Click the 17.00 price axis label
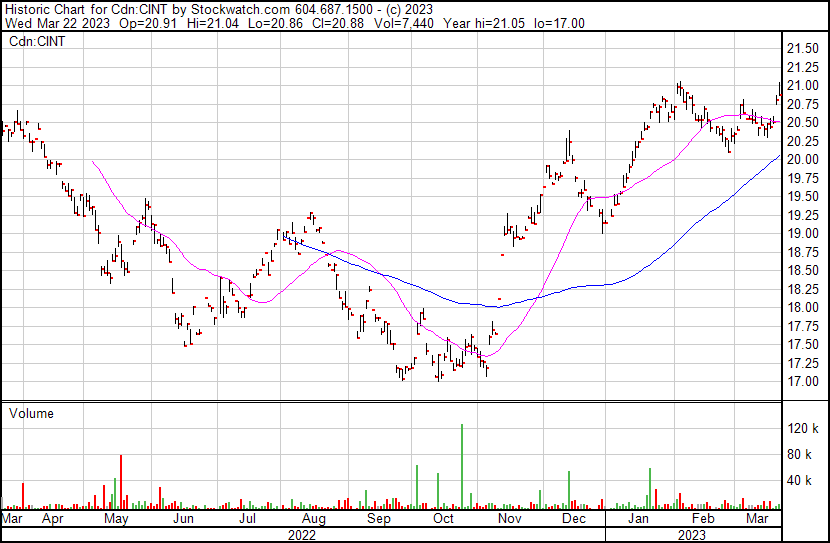Screen dimensions: 830x543 (803, 382)
